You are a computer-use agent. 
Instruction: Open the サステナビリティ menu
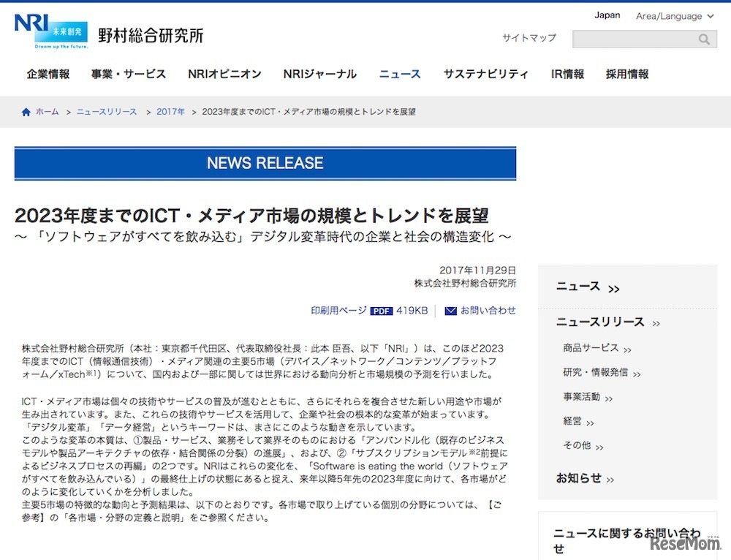coord(486,74)
